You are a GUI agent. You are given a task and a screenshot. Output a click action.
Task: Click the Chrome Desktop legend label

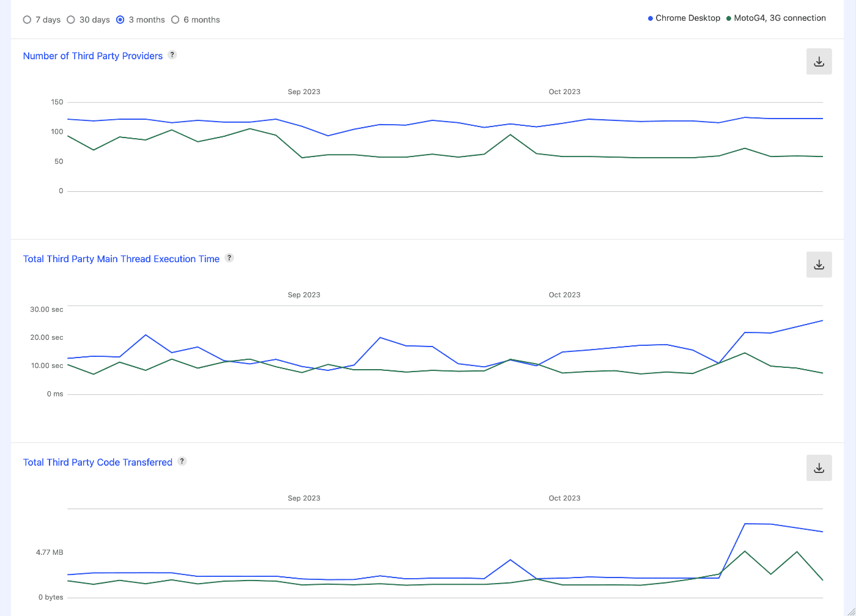[x=688, y=18]
